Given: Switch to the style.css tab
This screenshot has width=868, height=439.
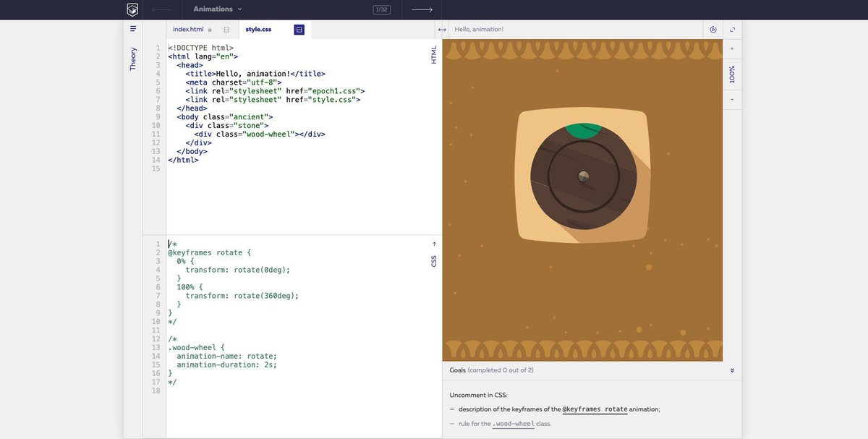Looking at the screenshot, I should 258,30.
